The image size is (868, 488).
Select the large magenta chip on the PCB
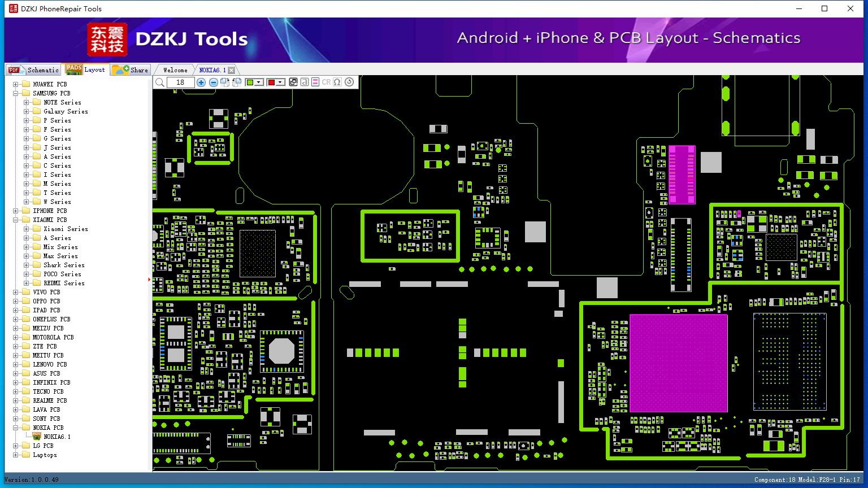point(679,363)
